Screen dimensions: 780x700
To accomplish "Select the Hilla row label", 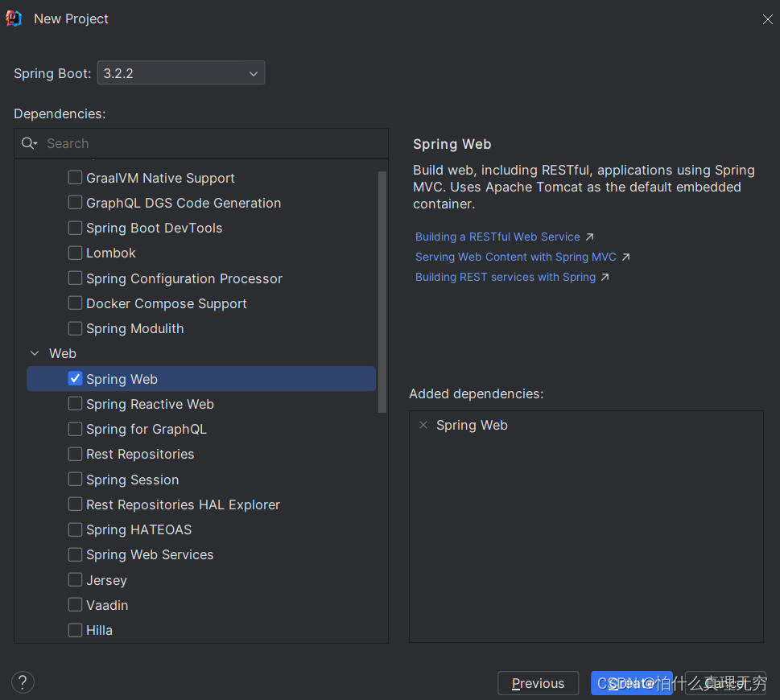I will 100,630.
